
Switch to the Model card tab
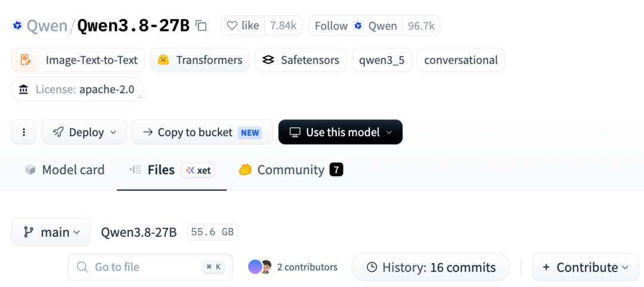click(64, 170)
